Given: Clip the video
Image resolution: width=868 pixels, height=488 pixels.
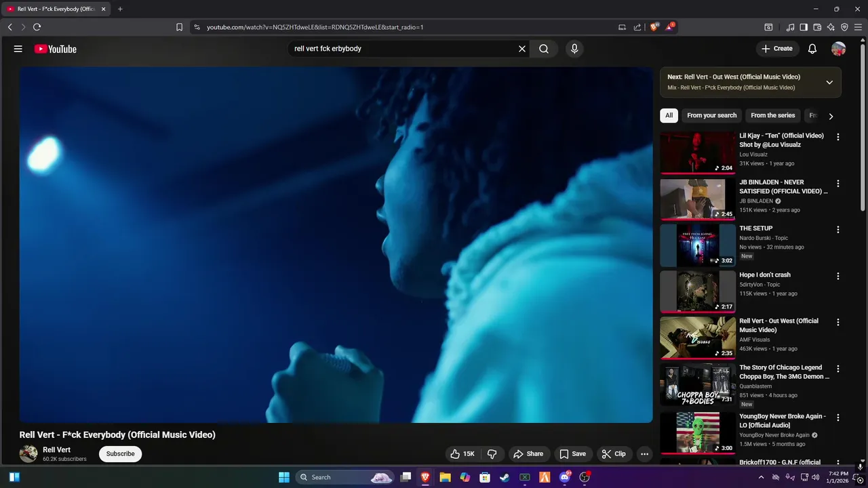Looking at the screenshot, I should (x=614, y=454).
